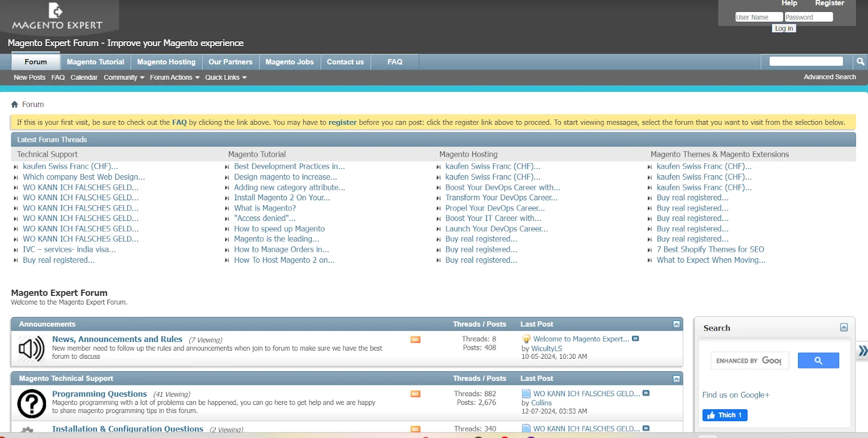Open the Magento Tutorial tab
The height and width of the screenshot is (438, 868).
95,62
